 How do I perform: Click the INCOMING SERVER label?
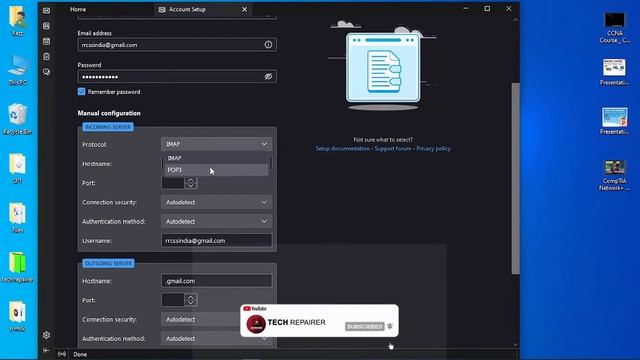pos(108,127)
